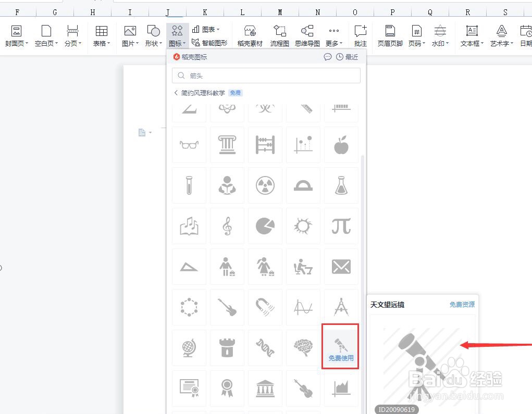Screen dimensions: 532x414
Task: Insert the male student with bag icon
Action: pos(227,267)
